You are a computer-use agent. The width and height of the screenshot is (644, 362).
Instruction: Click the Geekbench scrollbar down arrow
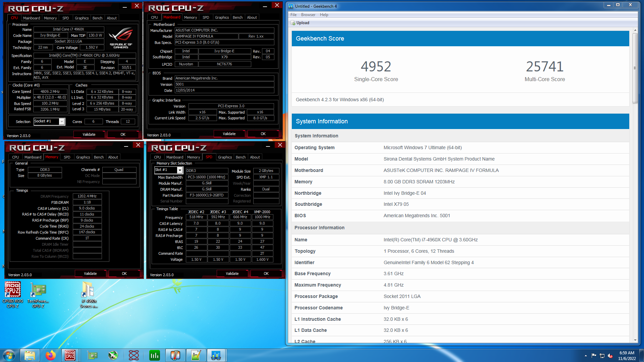635,340
